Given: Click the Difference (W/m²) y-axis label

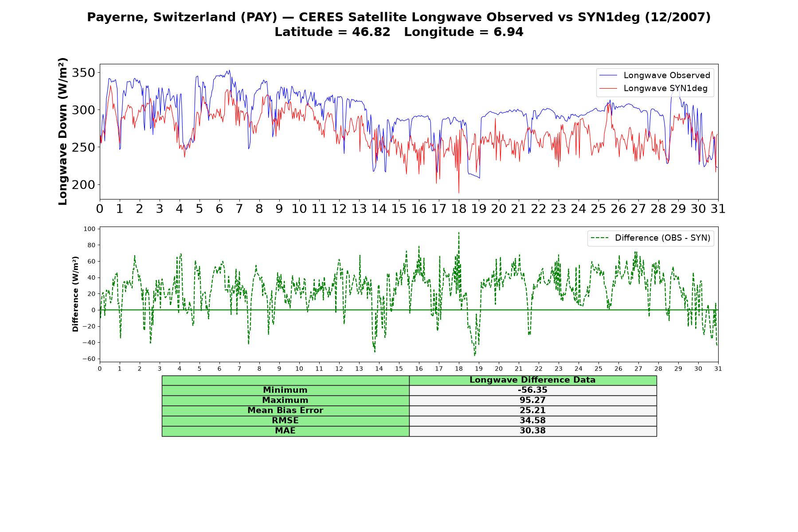Looking at the screenshot, I should click(x=75, y=294).
